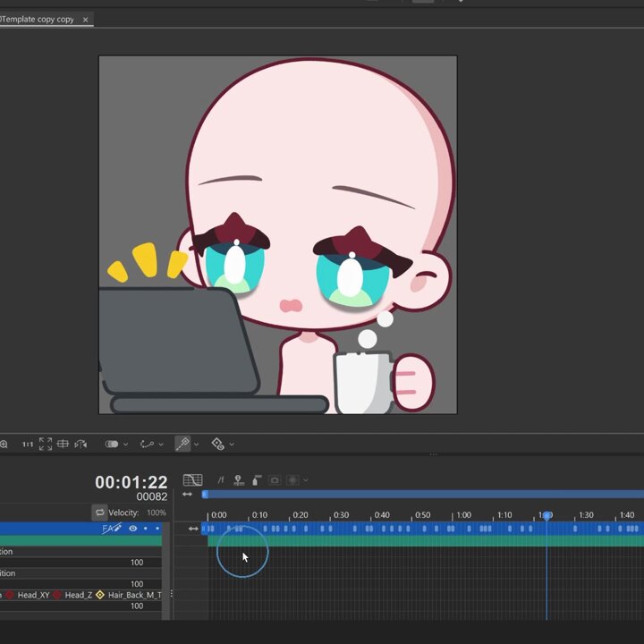Click the flip view horizontally icon
Screen dimensions: 644x644
[80, 444]
